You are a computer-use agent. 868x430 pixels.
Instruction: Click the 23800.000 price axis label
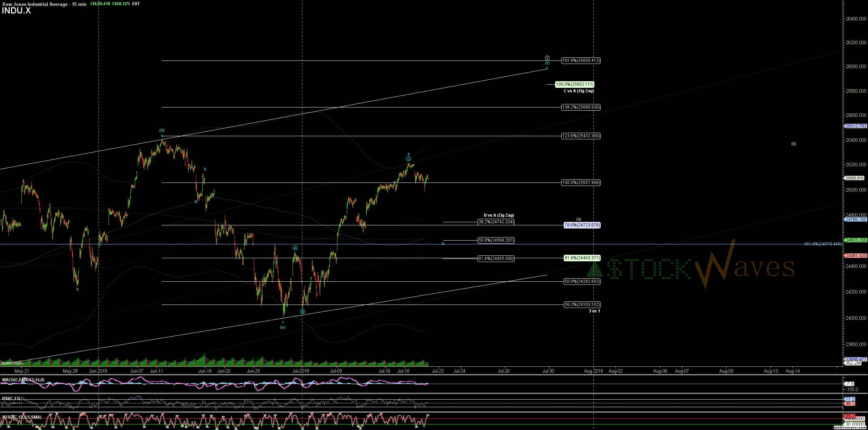coord(856,344)
